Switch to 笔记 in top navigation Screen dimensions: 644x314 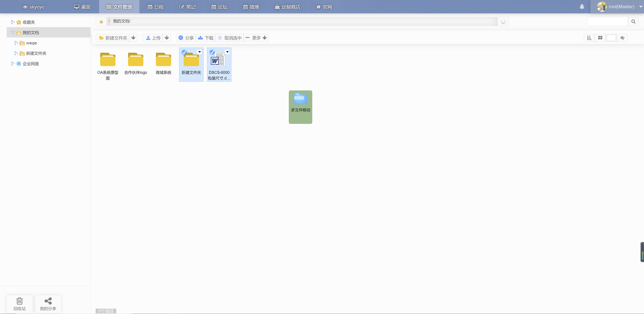coord(187,7)
